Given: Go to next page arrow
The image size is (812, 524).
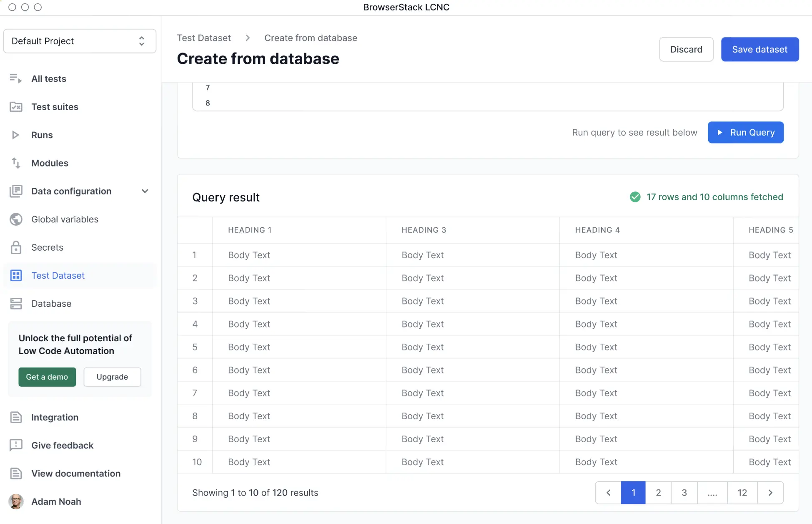Looking at the screenshot, I should click(770, 493).
